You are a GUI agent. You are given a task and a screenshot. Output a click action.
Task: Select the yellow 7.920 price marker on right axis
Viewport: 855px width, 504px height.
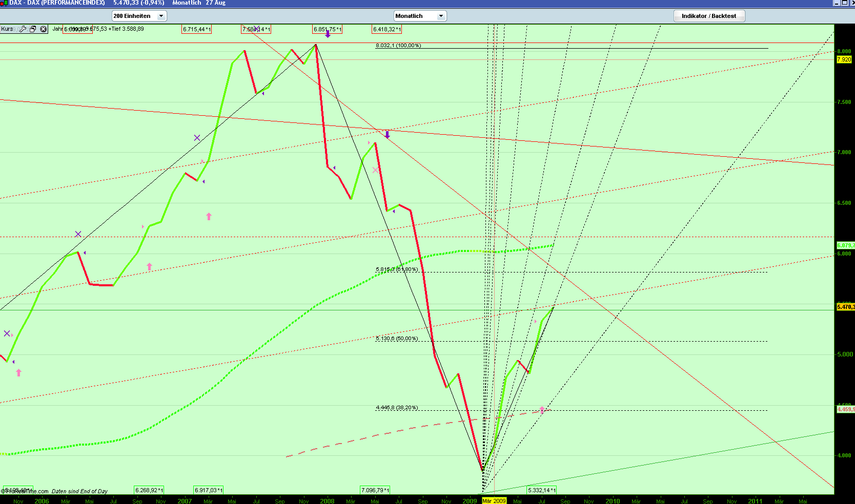pyautogui.click(x=844, y=60)
